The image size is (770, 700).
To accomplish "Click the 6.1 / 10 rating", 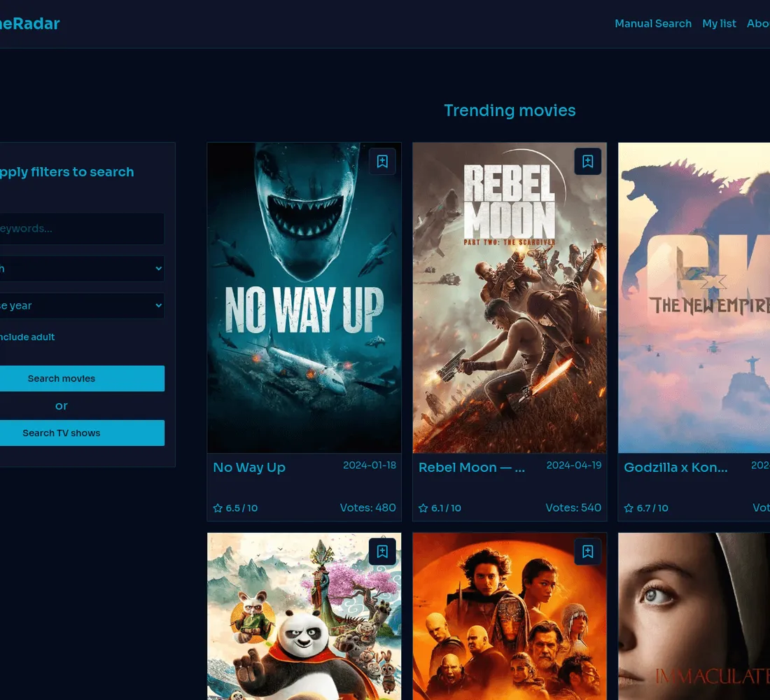I will [x=447, y=508].
